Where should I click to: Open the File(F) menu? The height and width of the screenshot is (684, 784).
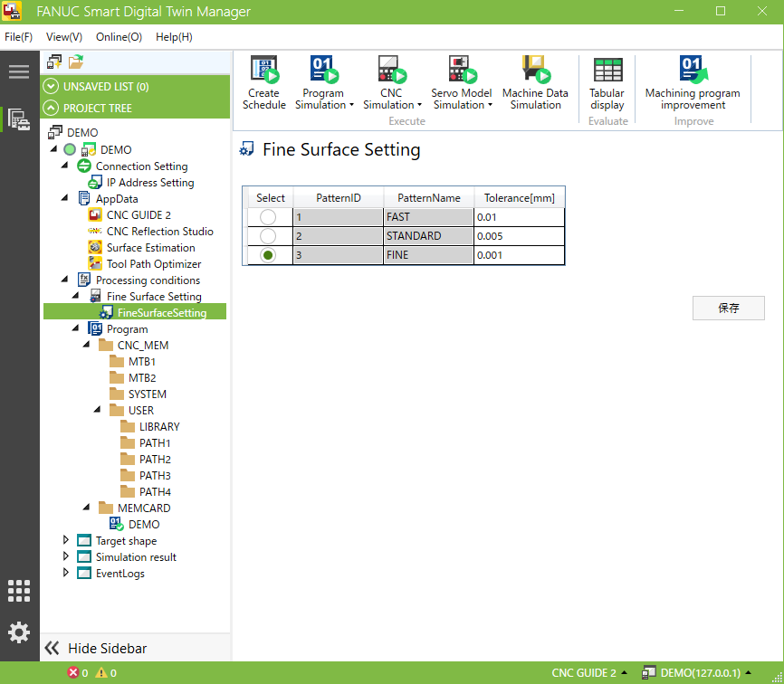point(18,37)
